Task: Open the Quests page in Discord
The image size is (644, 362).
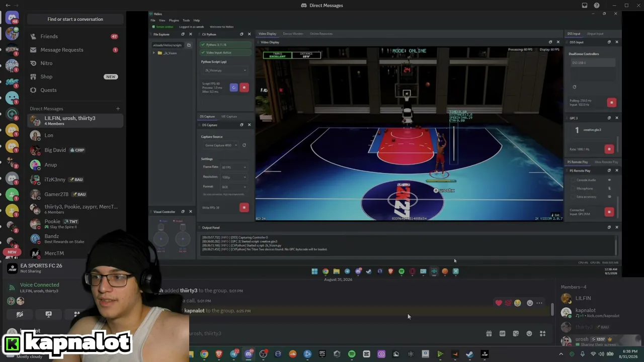Action: pos(75,90)
